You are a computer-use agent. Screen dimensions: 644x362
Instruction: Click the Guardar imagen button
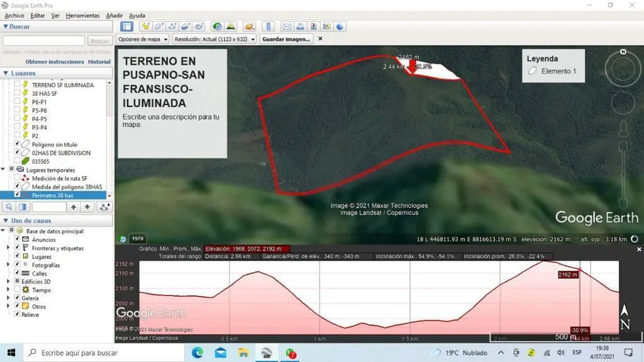tap(286, 39)
